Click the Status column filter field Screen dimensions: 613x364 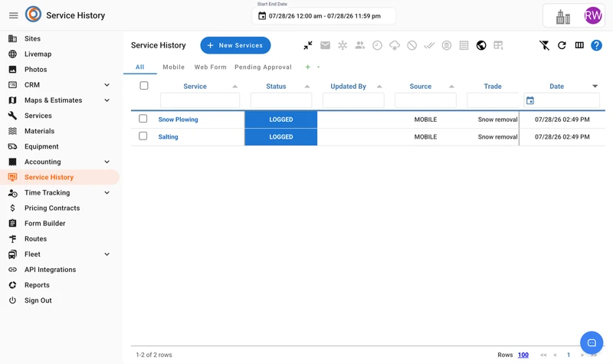pos(281,100)
